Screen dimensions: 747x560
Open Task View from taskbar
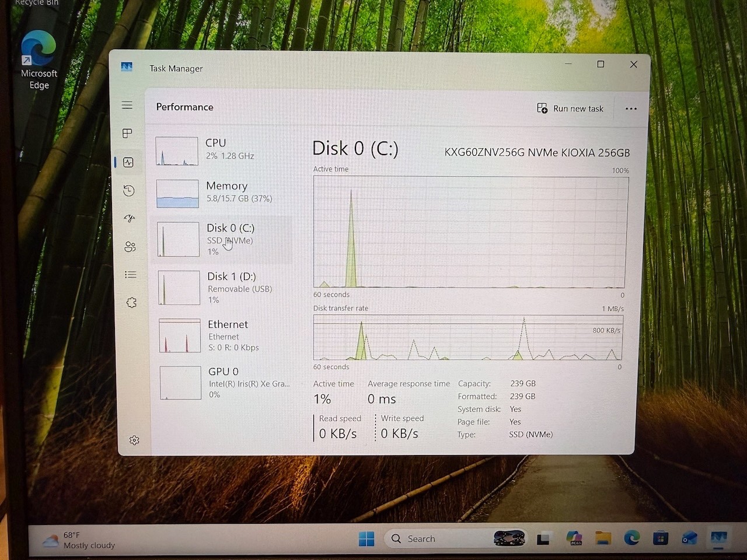coord(544,538)
